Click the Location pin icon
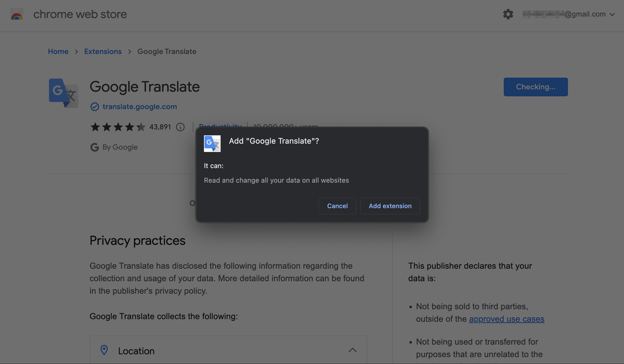Image resolution: width=624 pixels, height=364 pixels. point(104,350)
